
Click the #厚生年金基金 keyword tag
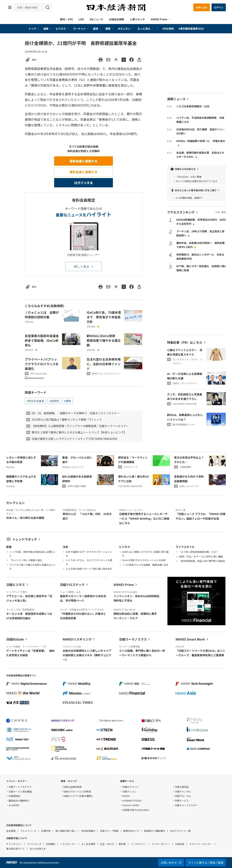pyautogui.click(x=35, y=401)
